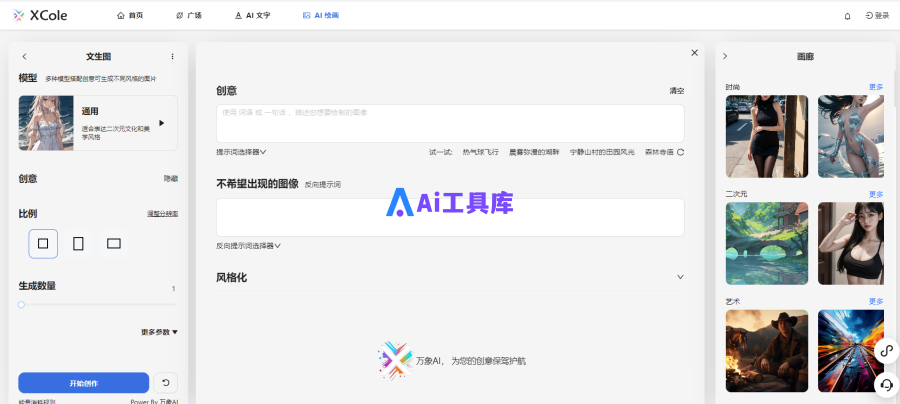Focus the negative prompt input field
Image resolution: width=900 pixels, height=404 pixels.
coord(450,217)
